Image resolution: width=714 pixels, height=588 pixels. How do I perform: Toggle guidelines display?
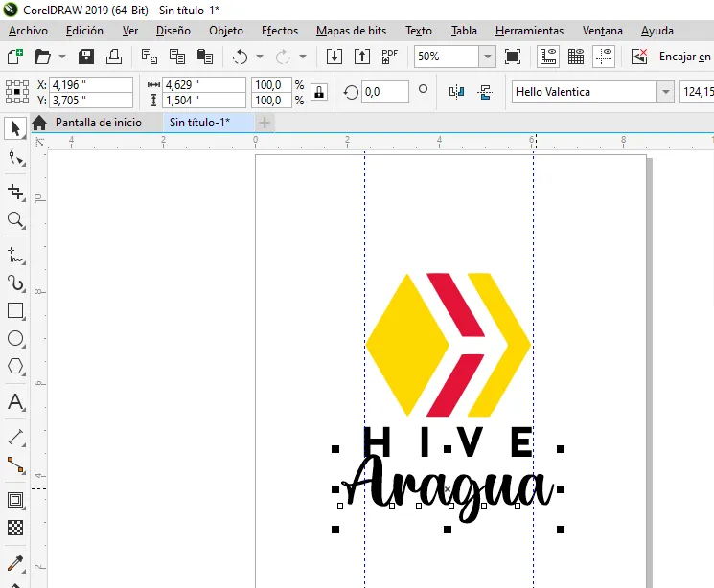pyautogui.click(x=604, y=57)
